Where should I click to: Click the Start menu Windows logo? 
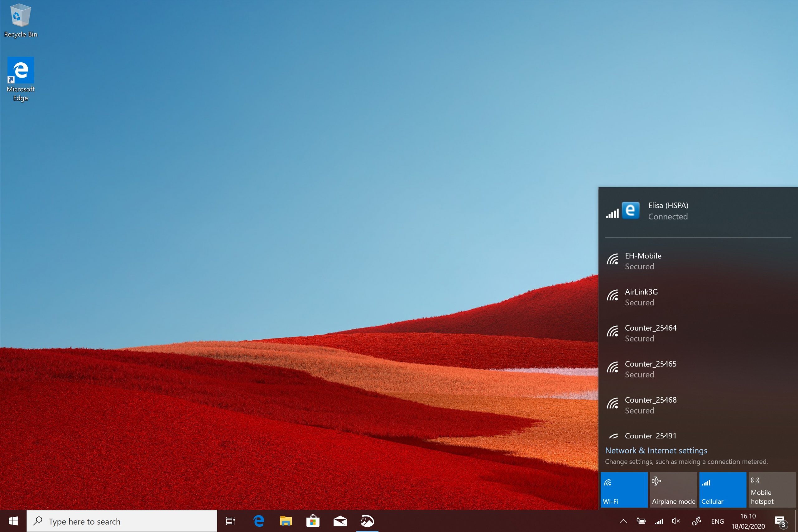tap(13, 521)
